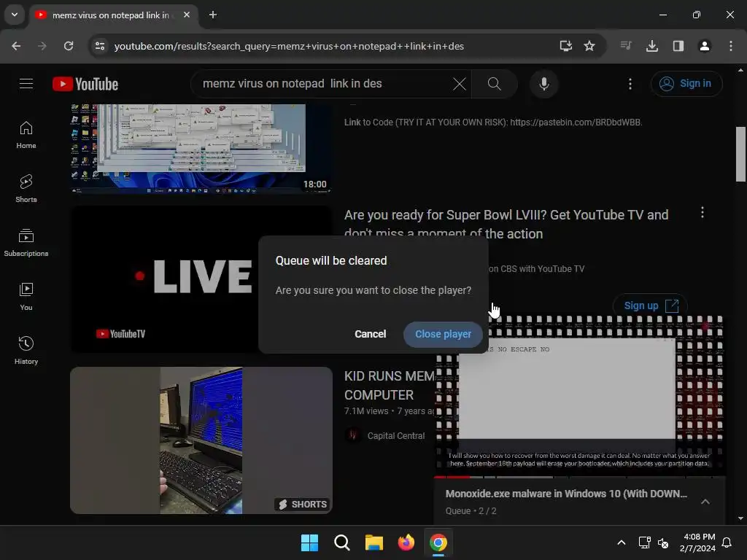Open File Explorer from taskbar
This screenshot has height=560, width=747.
[x=374, y=542]
